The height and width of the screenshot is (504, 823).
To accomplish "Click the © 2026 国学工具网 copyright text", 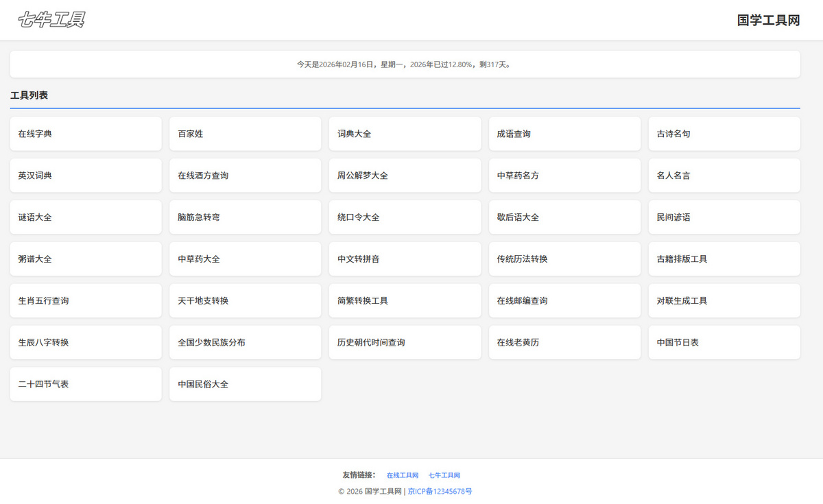I will [x=370, y=492].
